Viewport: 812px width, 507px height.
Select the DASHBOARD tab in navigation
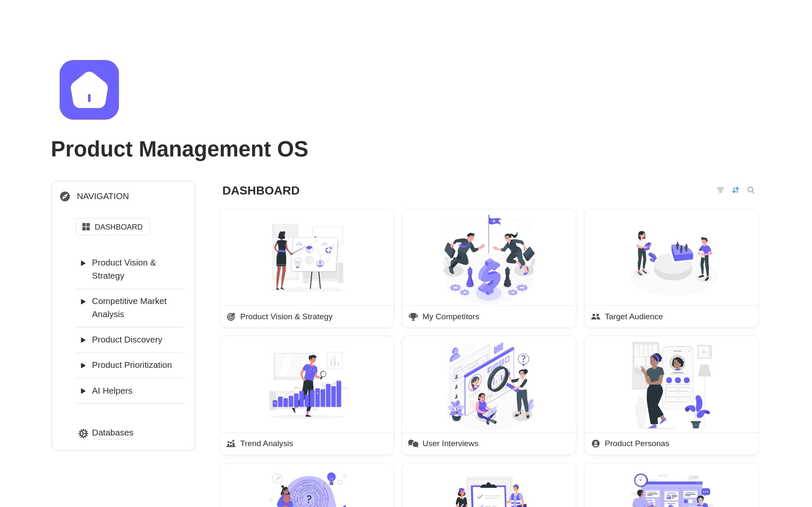pos(113,227)
